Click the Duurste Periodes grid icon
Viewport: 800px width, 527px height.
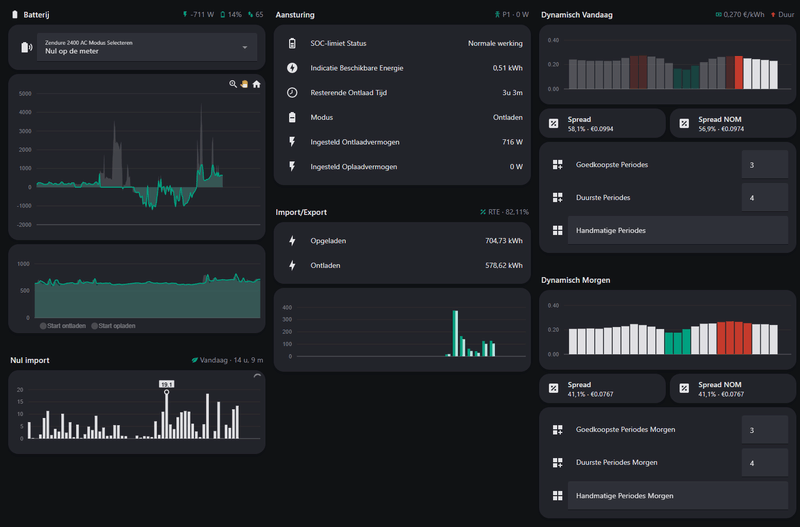click(557, 198)
